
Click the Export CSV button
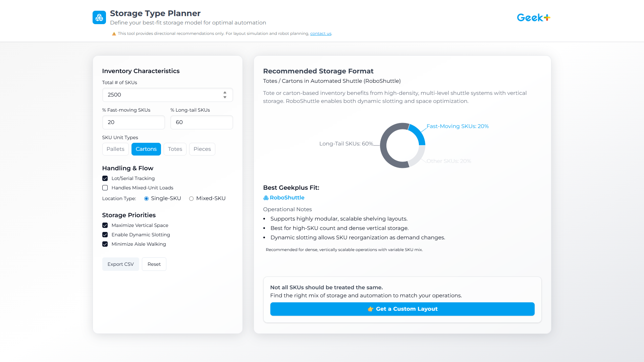click(120, 264)
